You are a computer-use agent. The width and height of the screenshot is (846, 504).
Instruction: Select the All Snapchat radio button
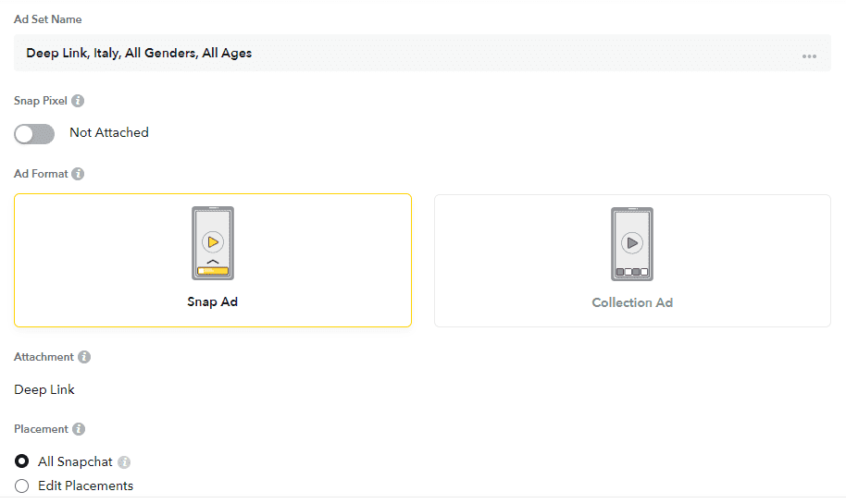pos(21,461)
